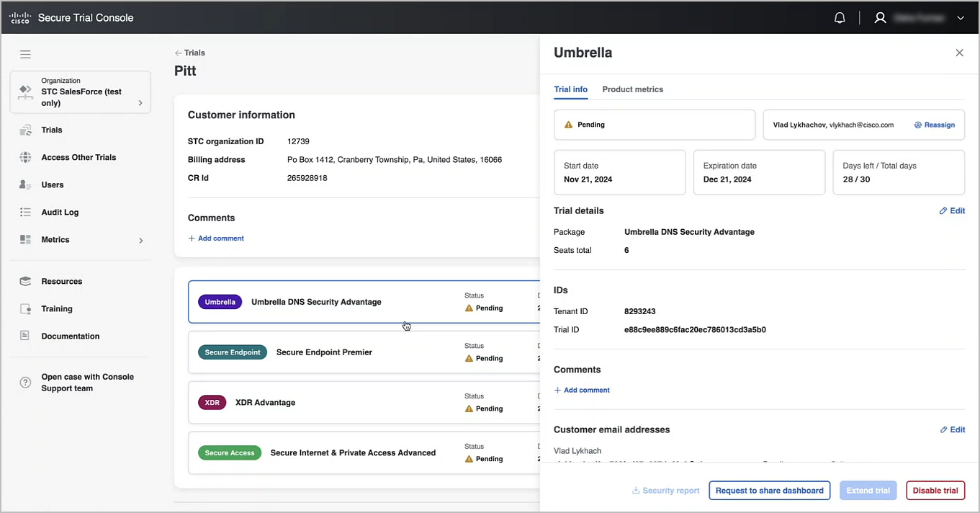The image size is (980, 513).
Task: Click Request to share dashboard
Action: (770, 491)
